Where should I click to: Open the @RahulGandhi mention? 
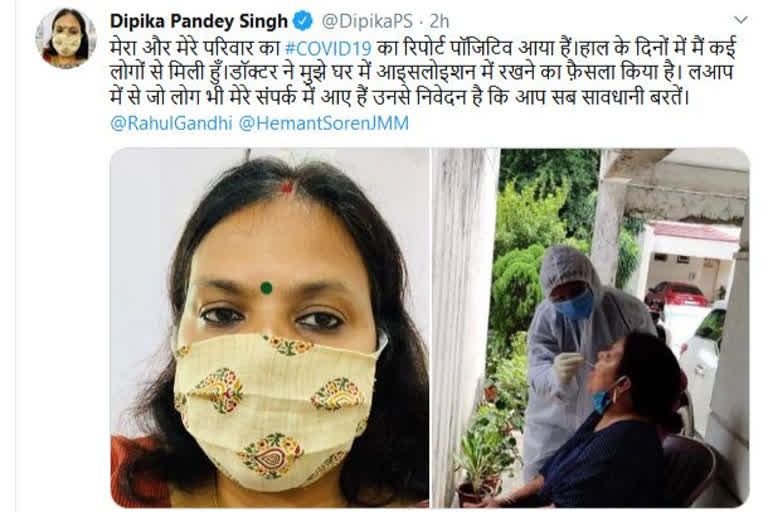(x=171, y=123)
